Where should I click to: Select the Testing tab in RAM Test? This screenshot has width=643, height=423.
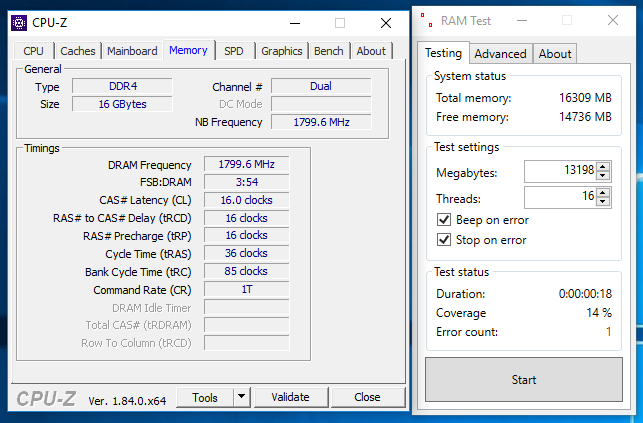click(x=443, y=53)
